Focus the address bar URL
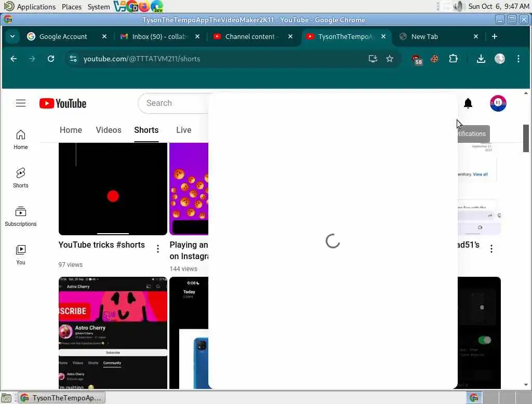 [142, 59]
